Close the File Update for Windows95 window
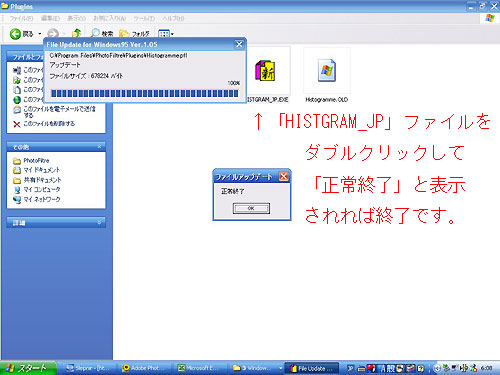 (x=239, y=44)
